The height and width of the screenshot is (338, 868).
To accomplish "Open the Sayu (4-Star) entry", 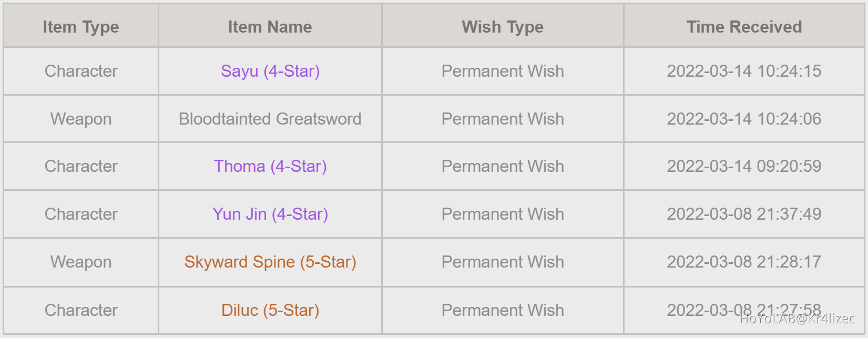I will (x=270, y=71).
